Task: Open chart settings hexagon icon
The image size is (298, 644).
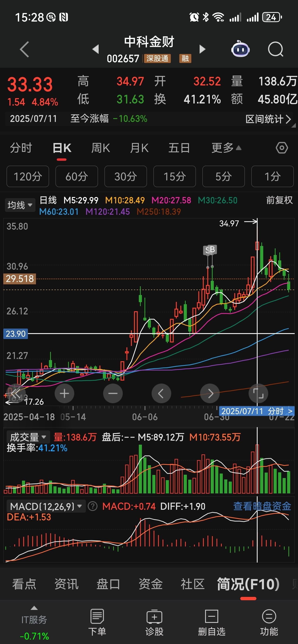Action: click(x=282, y=148)
